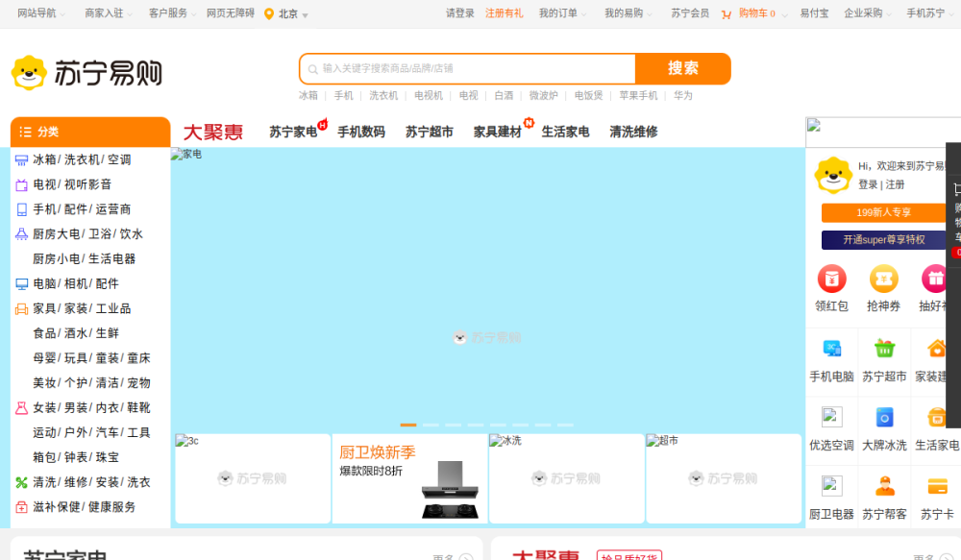Open the shopping cart icon in the top bar
This screenshot has width=961, height=560.
727,14
